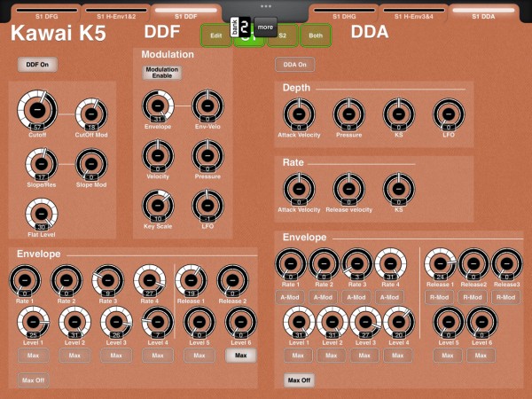Image resolution: width=532 pixels, height=399 pixels.
Task: Click the DDF envelope Rate 3 knob
Action: (x=108, y=280)
